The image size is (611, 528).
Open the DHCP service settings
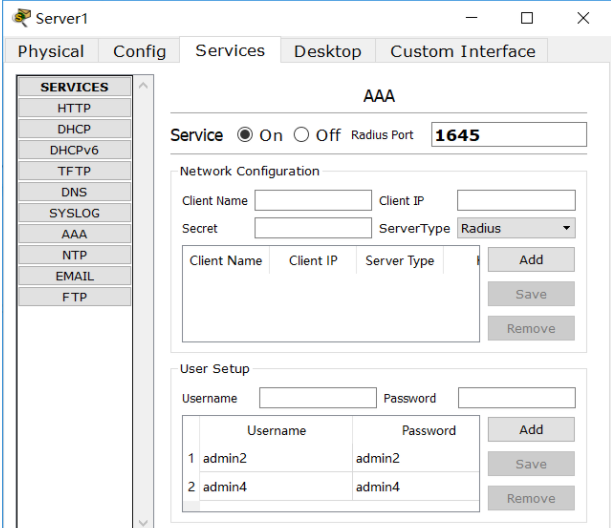point(74,129)
